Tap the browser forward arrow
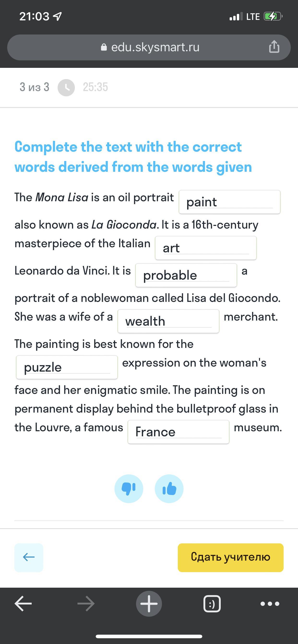The width and height of the screenshot is (298, 644). coord(86,604)
